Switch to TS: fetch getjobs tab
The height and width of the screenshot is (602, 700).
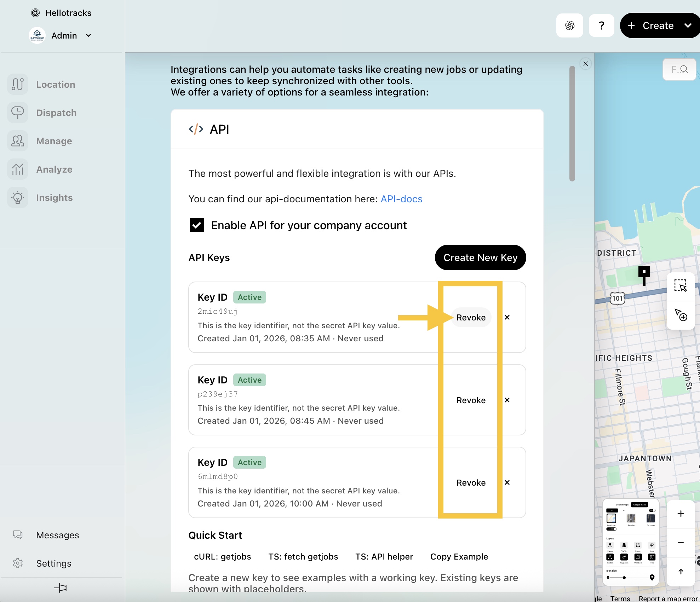point(303,556)
